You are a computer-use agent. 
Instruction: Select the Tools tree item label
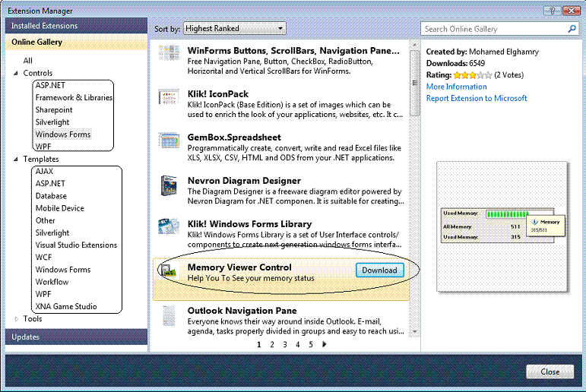pyautogui.click(x=33, y=319)
